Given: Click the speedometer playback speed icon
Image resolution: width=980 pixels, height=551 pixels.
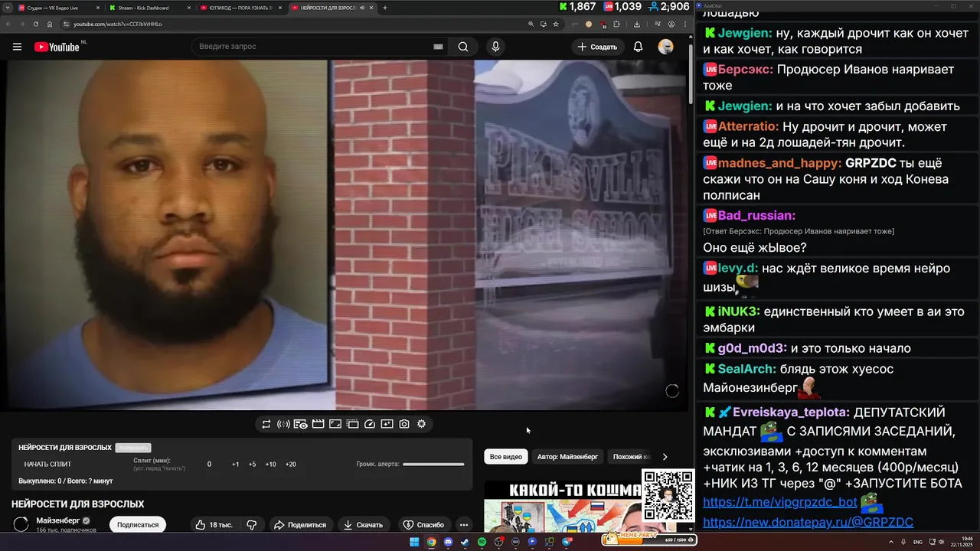Looking at the screenshot, I should (370, 424).
